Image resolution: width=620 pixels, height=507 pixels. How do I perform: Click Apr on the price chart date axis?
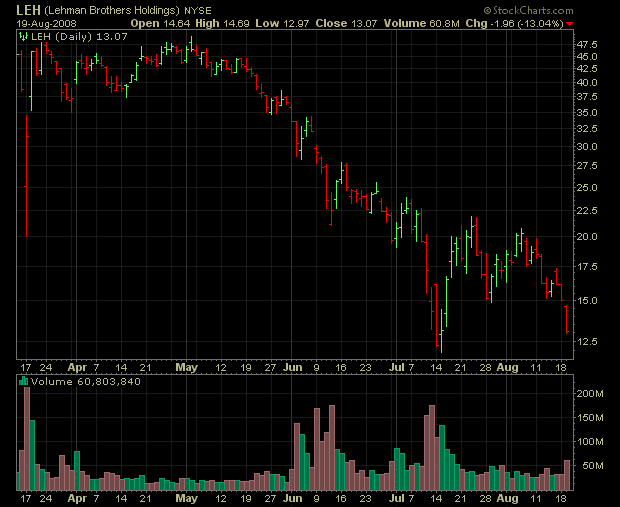point(77,367)
